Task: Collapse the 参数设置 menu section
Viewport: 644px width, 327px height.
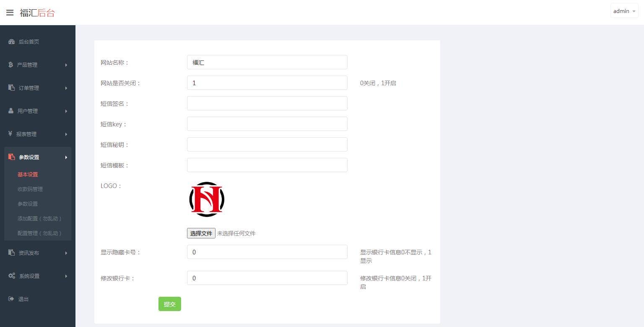Action: (x=38, y=157)
